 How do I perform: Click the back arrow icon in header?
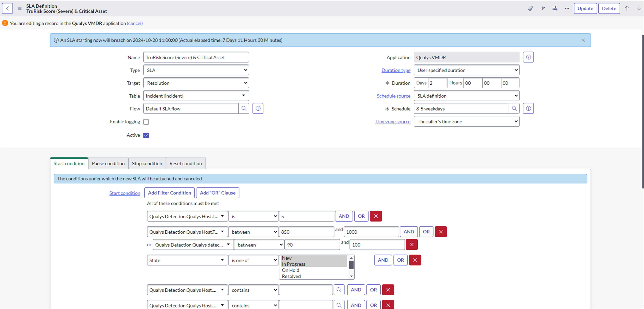8,9
